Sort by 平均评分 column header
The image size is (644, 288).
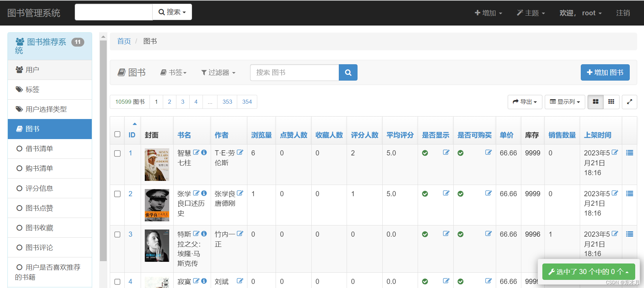pos(400,135)
